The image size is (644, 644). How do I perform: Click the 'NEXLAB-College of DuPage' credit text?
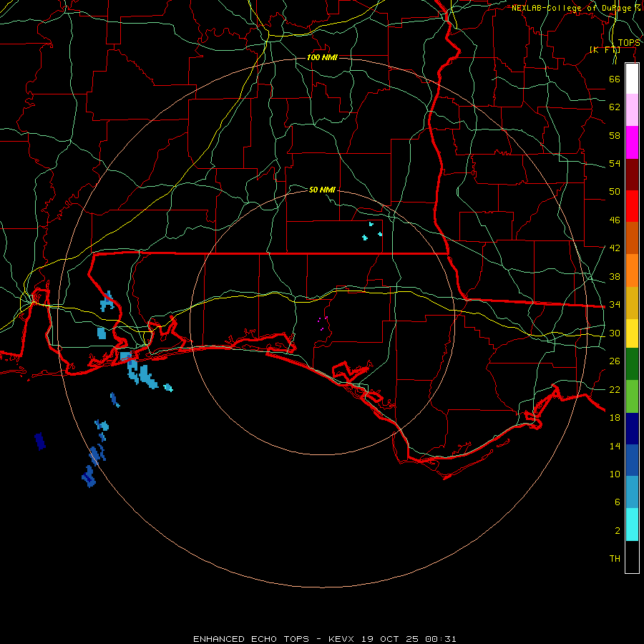pos(573,8)
